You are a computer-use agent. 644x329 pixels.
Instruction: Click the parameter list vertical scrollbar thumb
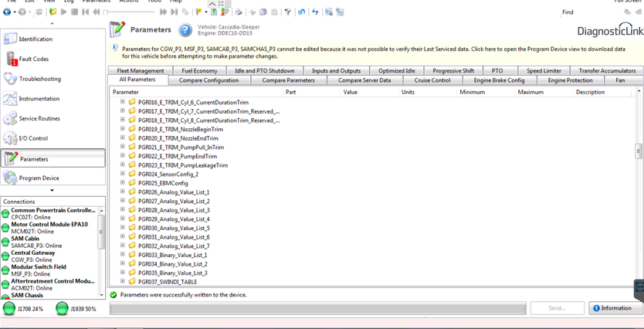pyautogui.click(x=639, y=151)
